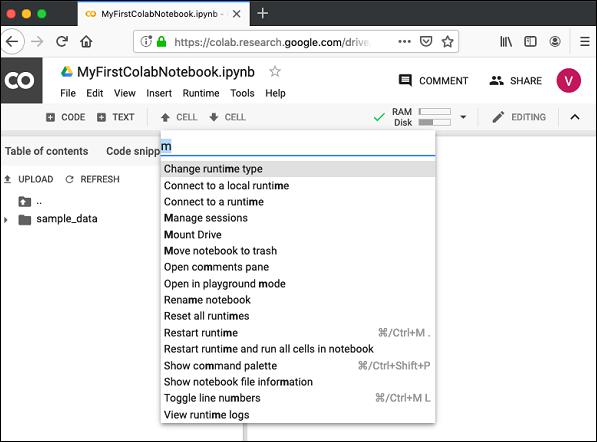Click REFRESH in the files pane
The height and width of the screenshot is (442, 597).
93,179
